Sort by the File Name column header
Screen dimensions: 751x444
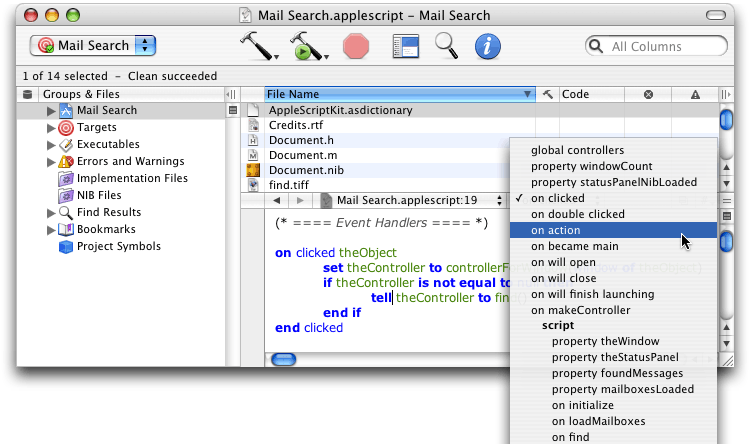[x=399, y=94]
